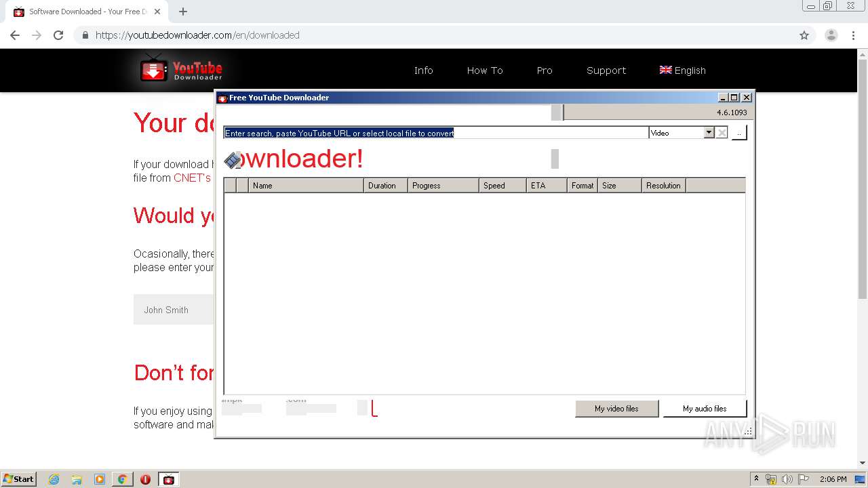Open My audio files

[705, 409]
